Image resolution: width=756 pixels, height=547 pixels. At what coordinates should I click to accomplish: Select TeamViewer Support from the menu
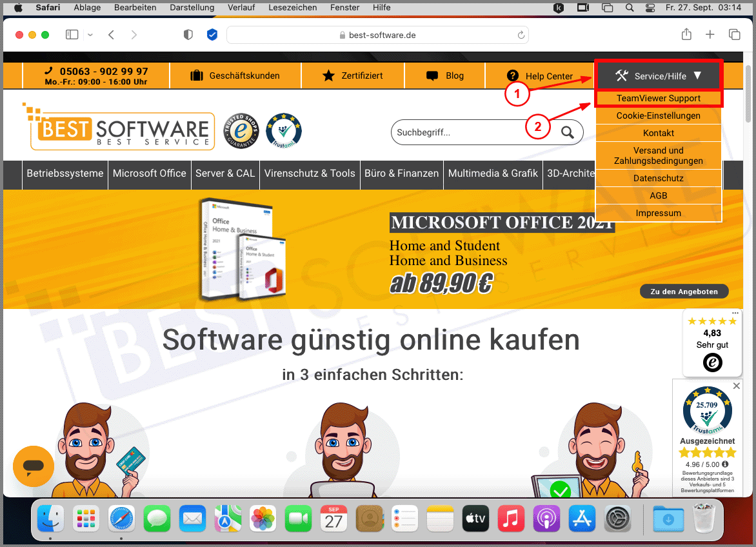[x=659, y=98]
